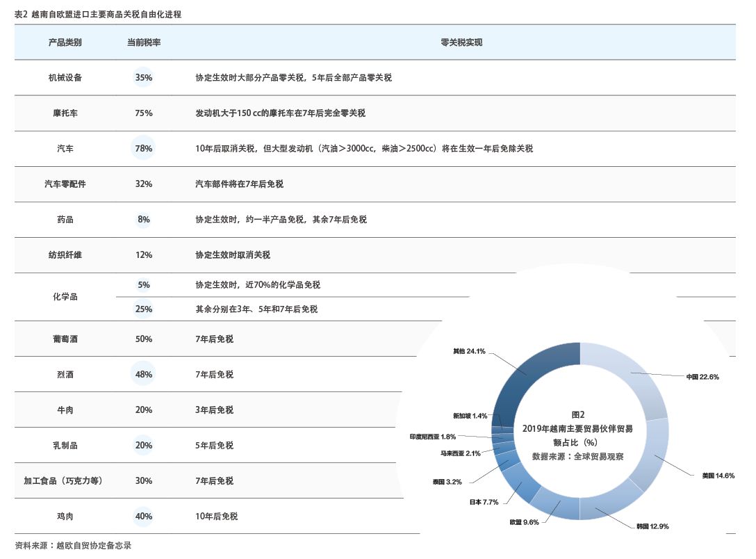Click the 40% tax rate value
This screenshot has width=756, height=559.
[144, 517]
